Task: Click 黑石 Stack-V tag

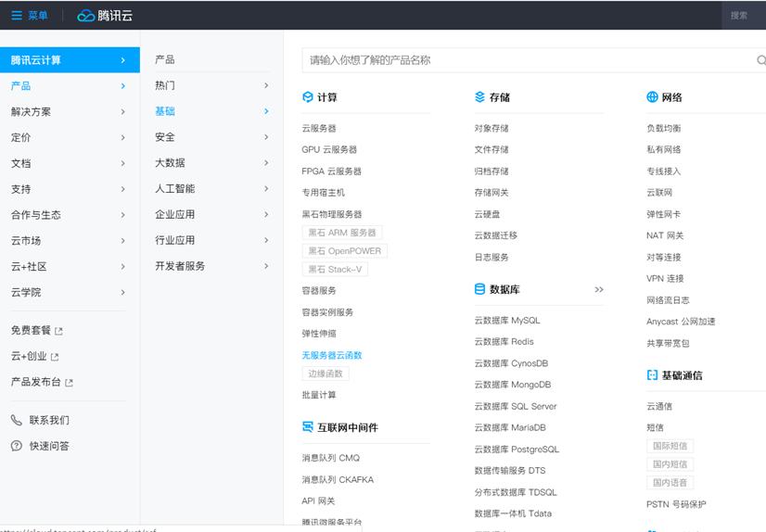Action: [x=335, y=270]
